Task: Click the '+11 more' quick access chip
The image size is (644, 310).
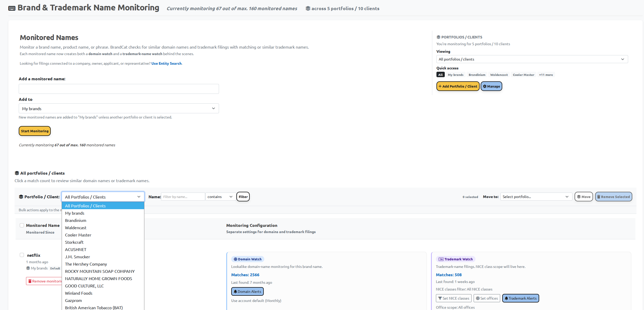Action: 546,75
